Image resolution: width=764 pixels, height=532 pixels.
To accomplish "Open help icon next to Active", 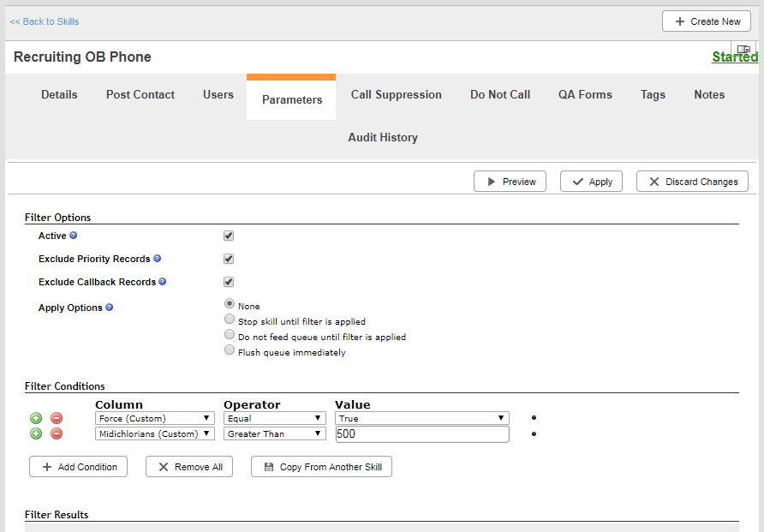I will tap(73, 236).
